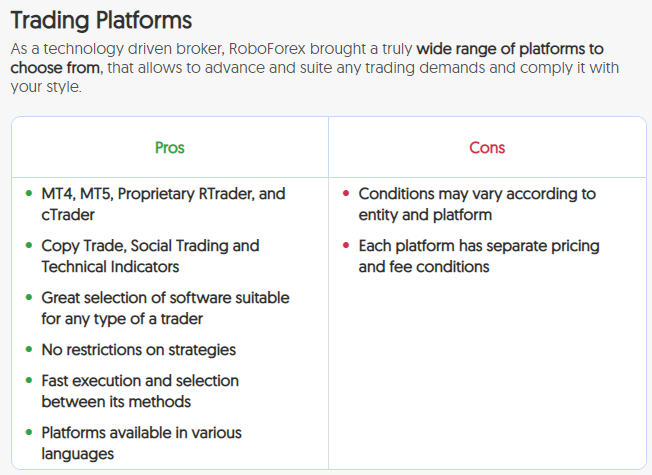The image size is (652, 475).
Task: Click the green bullet before Copy Trade
Action: click(x=29, y=246)
